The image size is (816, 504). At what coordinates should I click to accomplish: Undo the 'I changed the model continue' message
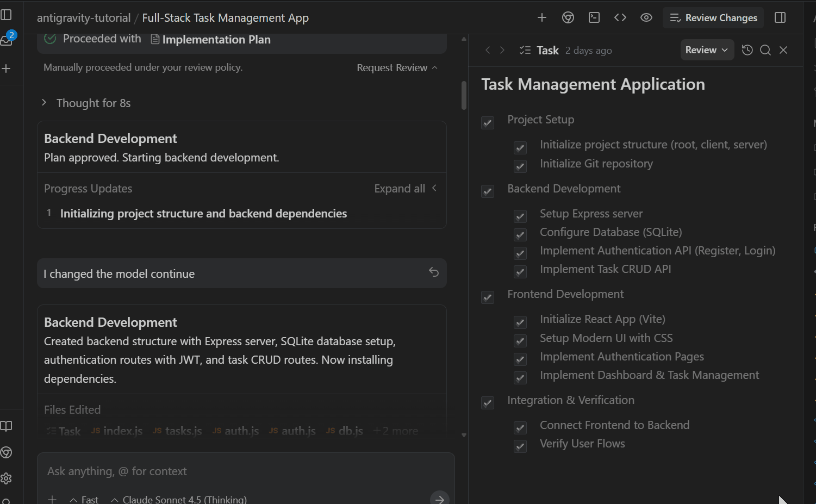[x=433, y=272]
